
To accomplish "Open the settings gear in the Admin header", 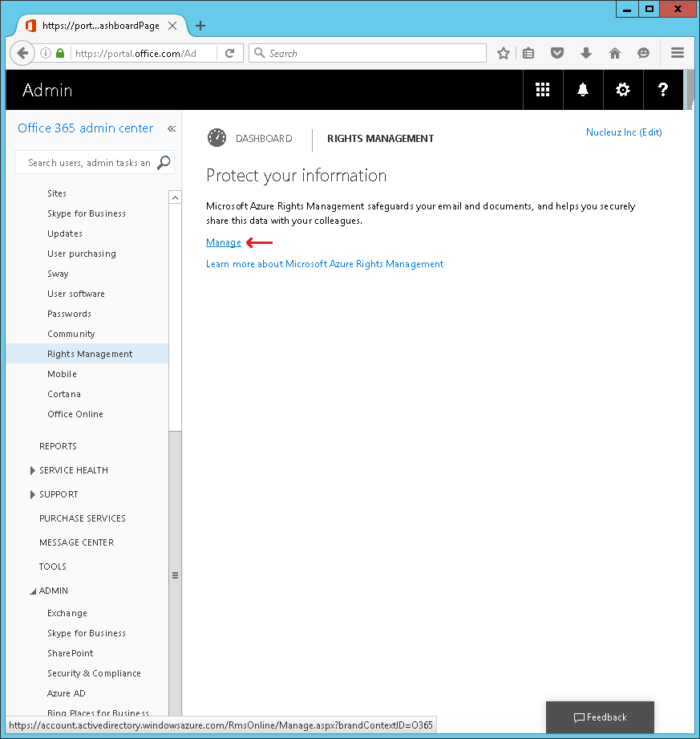I will point(623,90).
